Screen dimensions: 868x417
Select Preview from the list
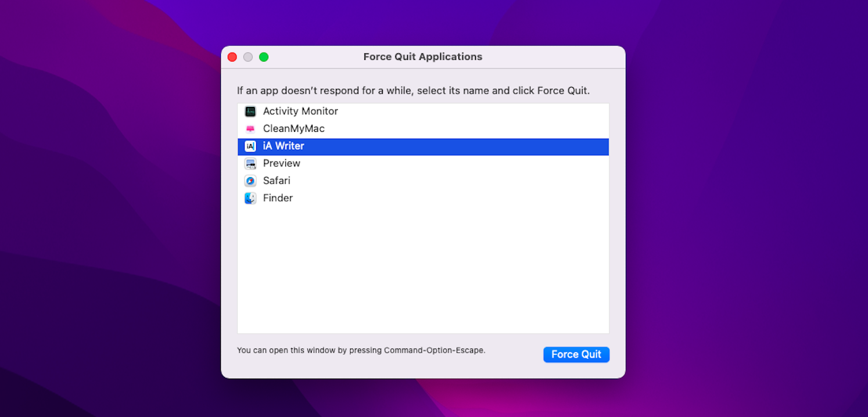pyautogui.click(x=282, y=163)
